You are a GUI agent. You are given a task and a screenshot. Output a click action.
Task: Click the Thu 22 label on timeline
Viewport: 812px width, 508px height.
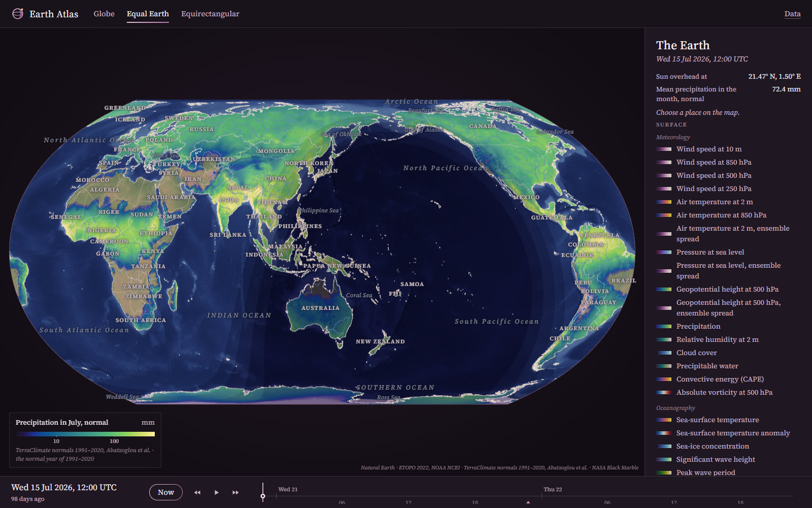553,489
